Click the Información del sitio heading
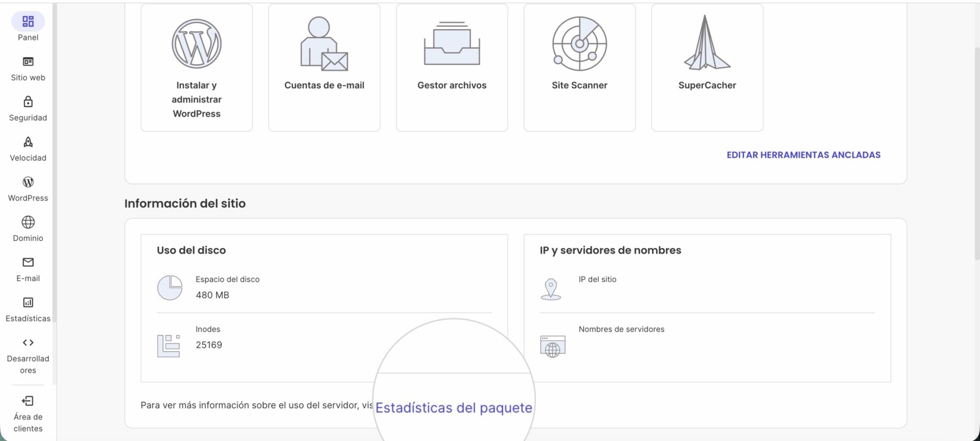This screenshot has width=980, height=441. [x=185, y=204]
